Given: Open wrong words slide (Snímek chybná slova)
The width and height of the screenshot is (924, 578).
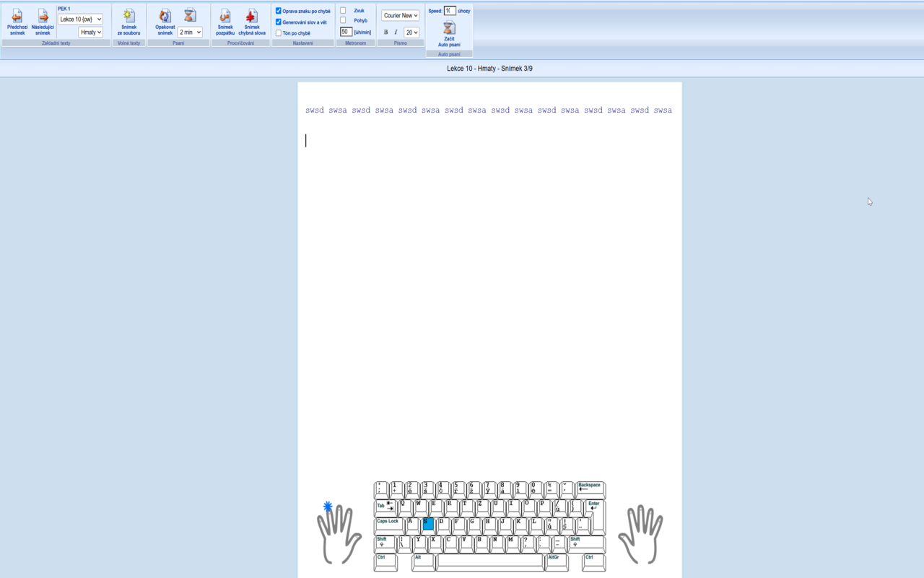Looking at the screenshot, I should 252,22.
